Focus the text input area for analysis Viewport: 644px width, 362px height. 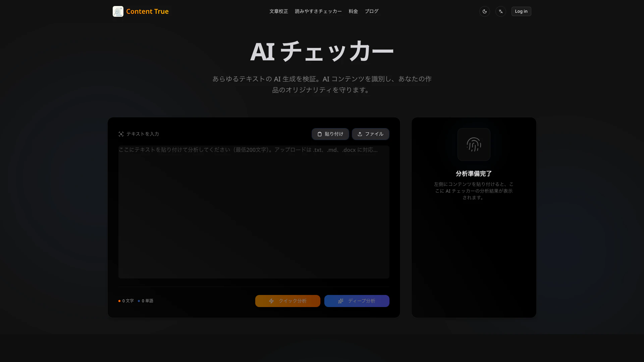click(x=254, y=212)
